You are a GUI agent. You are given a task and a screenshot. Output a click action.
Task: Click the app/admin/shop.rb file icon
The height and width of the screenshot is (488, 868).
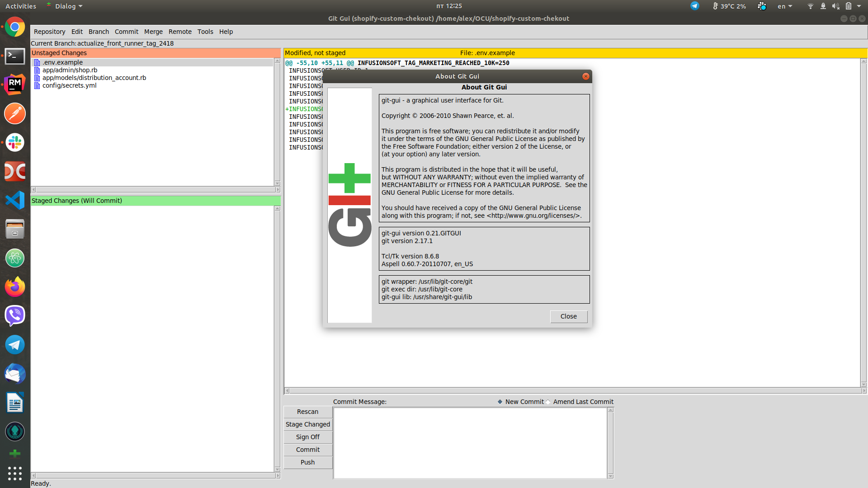(37, 70)
